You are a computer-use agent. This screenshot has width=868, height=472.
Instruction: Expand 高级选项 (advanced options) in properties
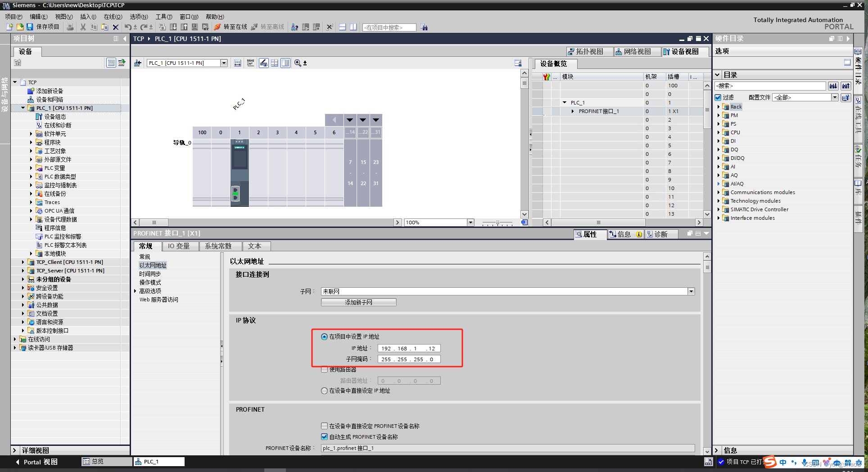pyautogui.click(x=135, y=291)
